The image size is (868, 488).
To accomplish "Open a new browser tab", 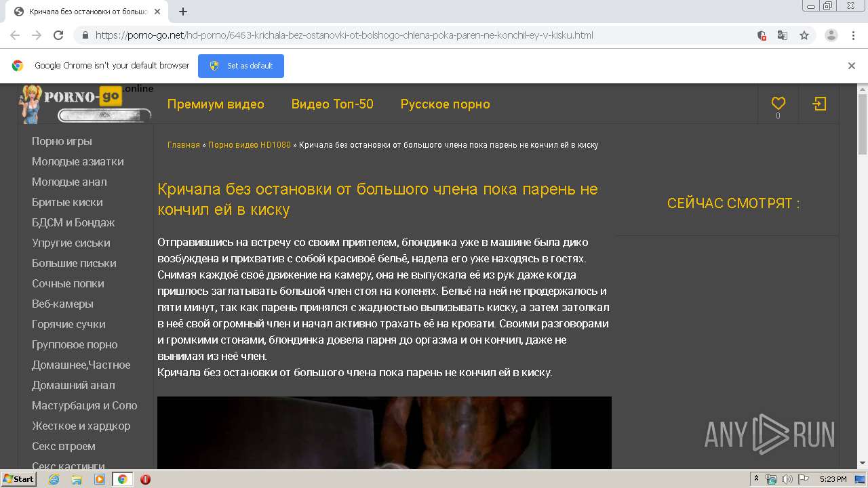I will [183, 12].
